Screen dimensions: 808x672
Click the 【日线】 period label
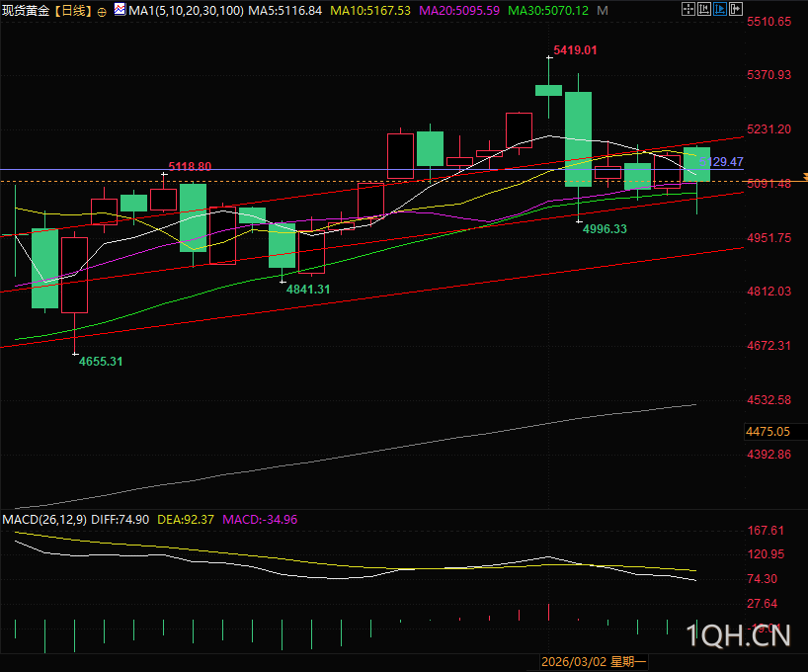(x=73, y=10)
